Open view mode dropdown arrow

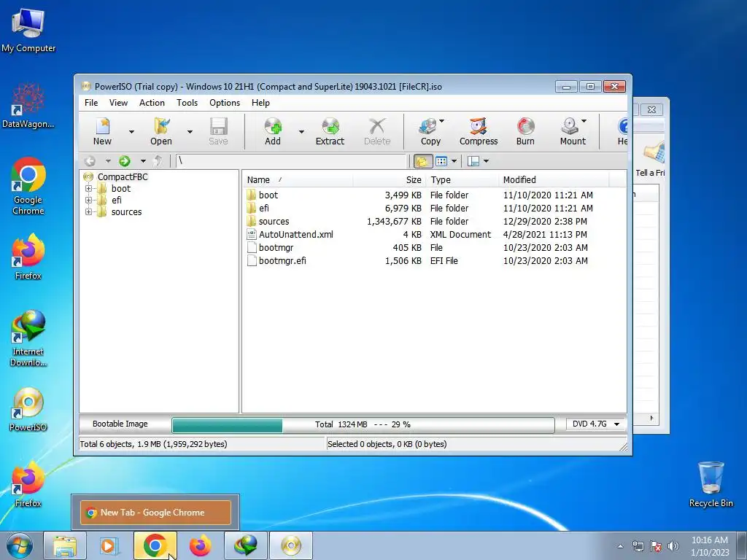click(x=454, y=161)
